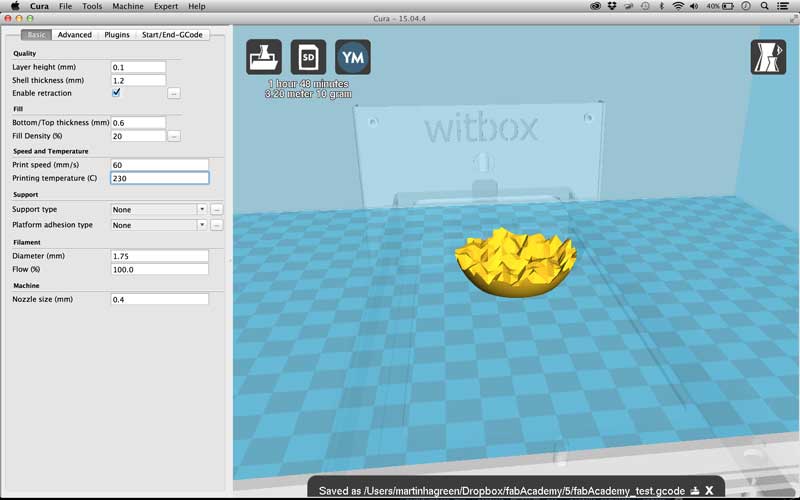800x500 pixels.
Task: Open the Apple menu
Action: tap(15, 6)
